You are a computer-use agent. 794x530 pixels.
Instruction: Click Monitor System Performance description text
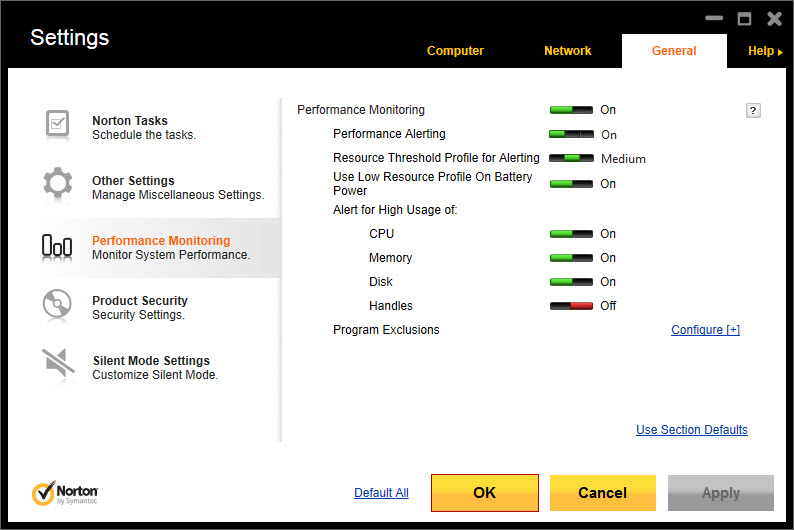point(171,255)
